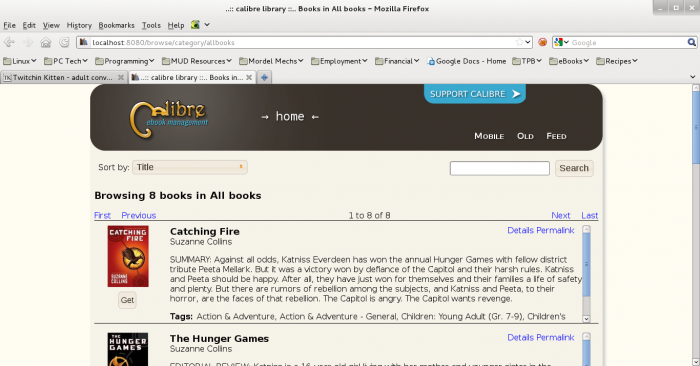
Task: Open the Financial bookmarks folder
Action: [x=397, y=61]
